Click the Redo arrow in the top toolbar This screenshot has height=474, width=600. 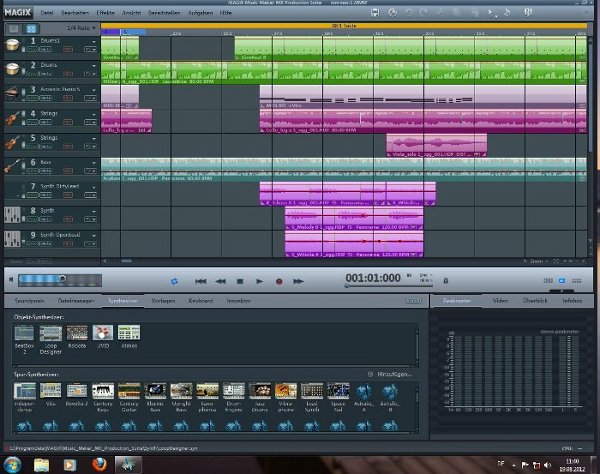pyautogui.click(x=423, y=13)
